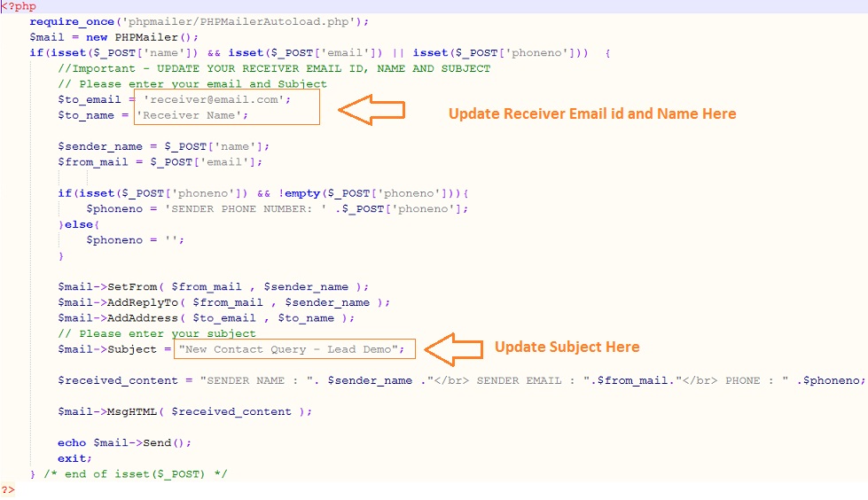
Task: Click the $from_mail assignment line
Action: tap(160, 161)
